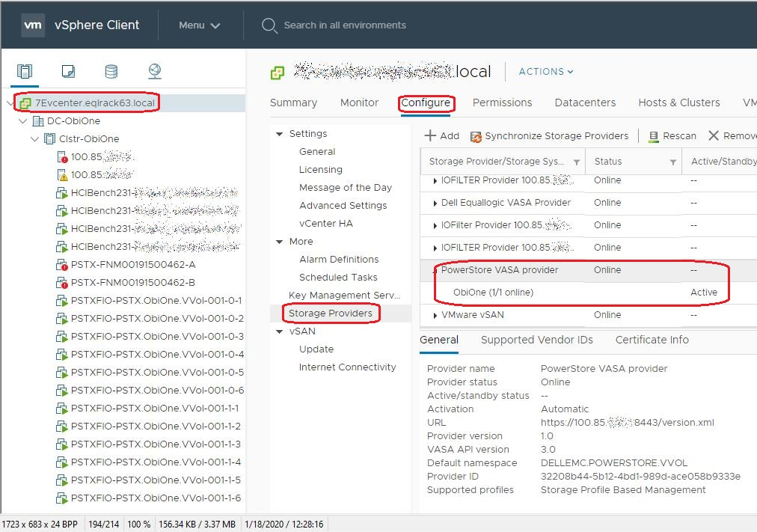Open Internet Connectivity under vSAN
Screen dimensions: 757x532
click(x=347, y=367)
